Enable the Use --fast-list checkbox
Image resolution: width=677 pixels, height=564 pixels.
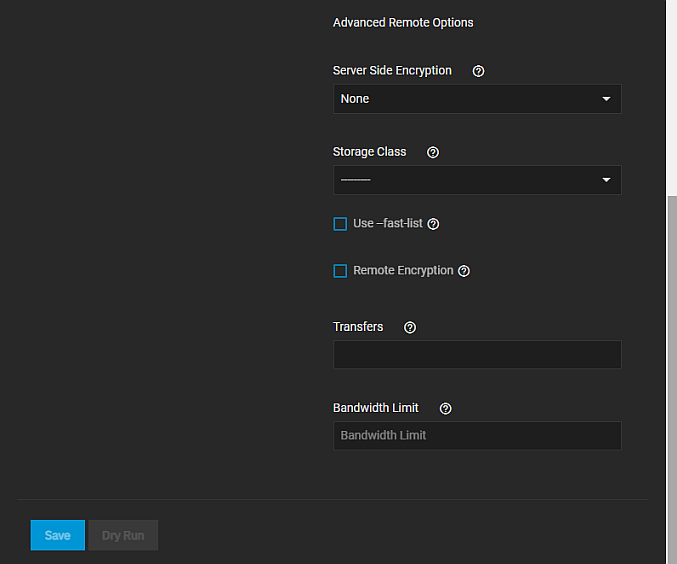point(340,224)
